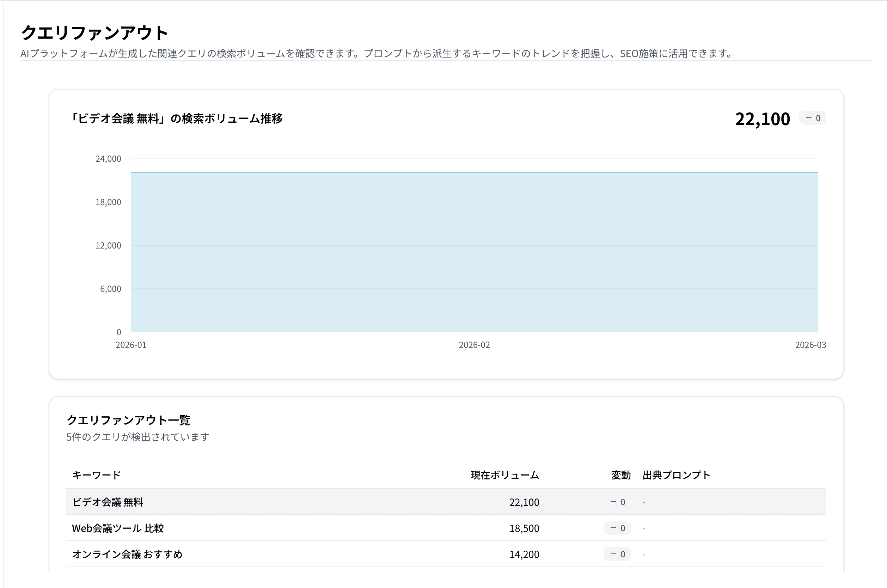This screenshot has width=887, height=588.
Task: Sort the table by 現在ボリューム column
Action: tap(504, 475)
